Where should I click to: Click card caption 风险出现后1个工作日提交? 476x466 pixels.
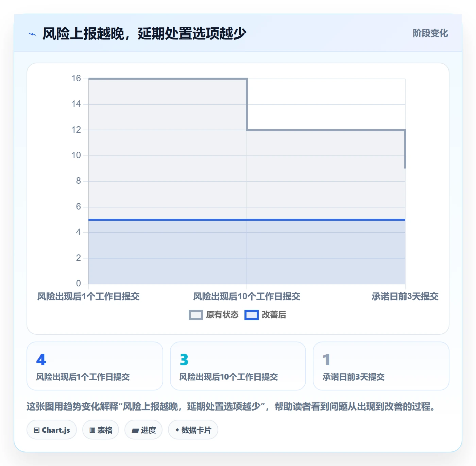coord(83,377)
